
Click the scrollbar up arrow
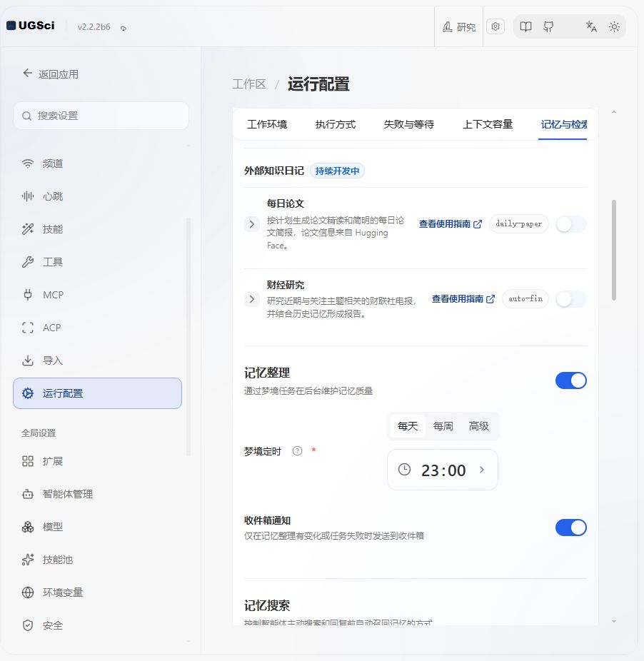click(x=614, y=112)
